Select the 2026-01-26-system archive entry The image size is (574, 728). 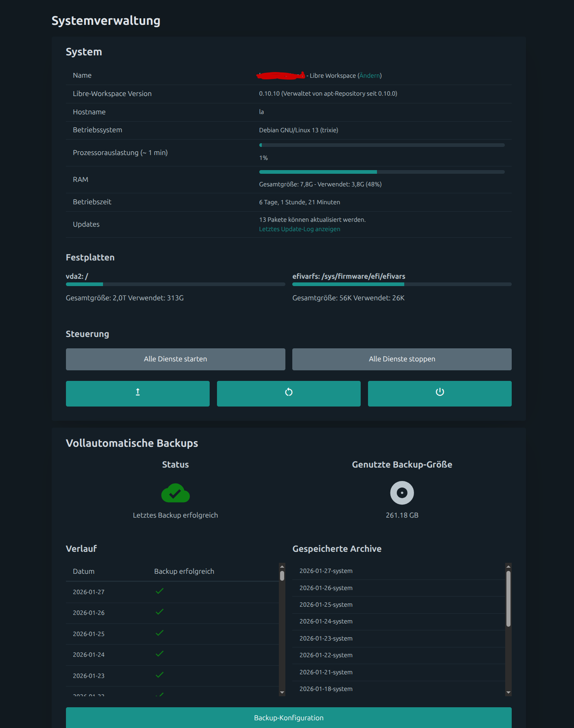326,588
